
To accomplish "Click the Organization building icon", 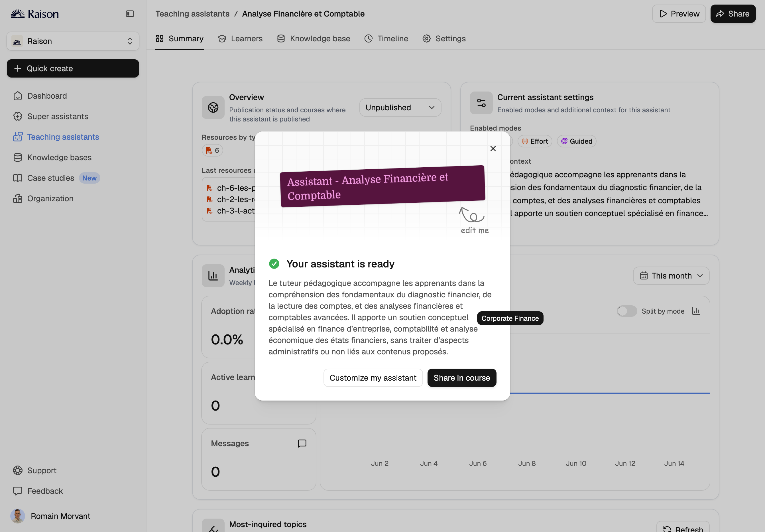I will [x=18, y=199].
